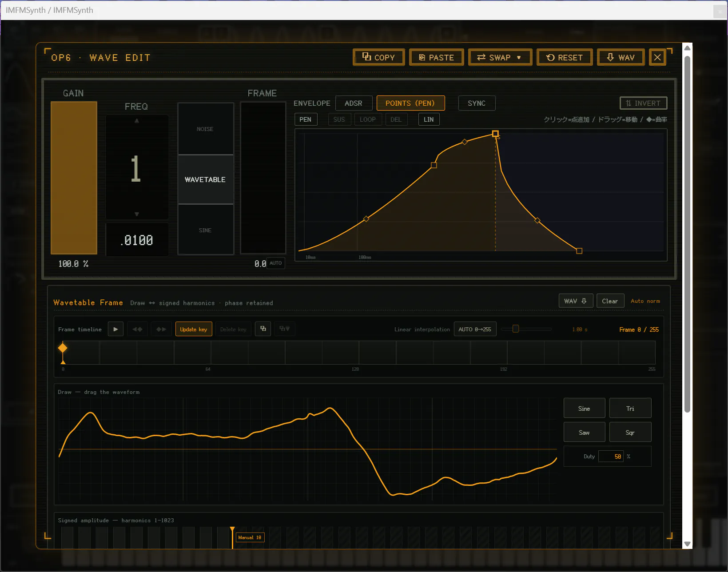Decrease FREQ with the down arrow
Viewport: 728px width, 572px height.
(x=137, y=214)
